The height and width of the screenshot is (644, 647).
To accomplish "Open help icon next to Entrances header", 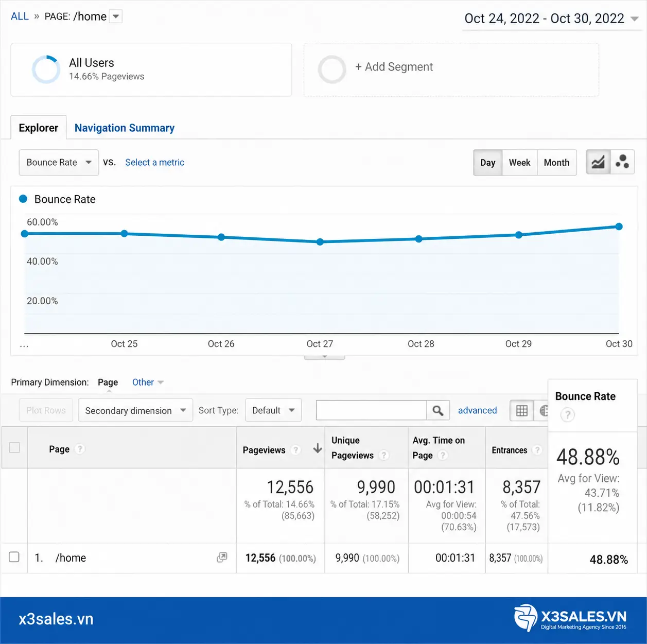I will click(537, 450).
